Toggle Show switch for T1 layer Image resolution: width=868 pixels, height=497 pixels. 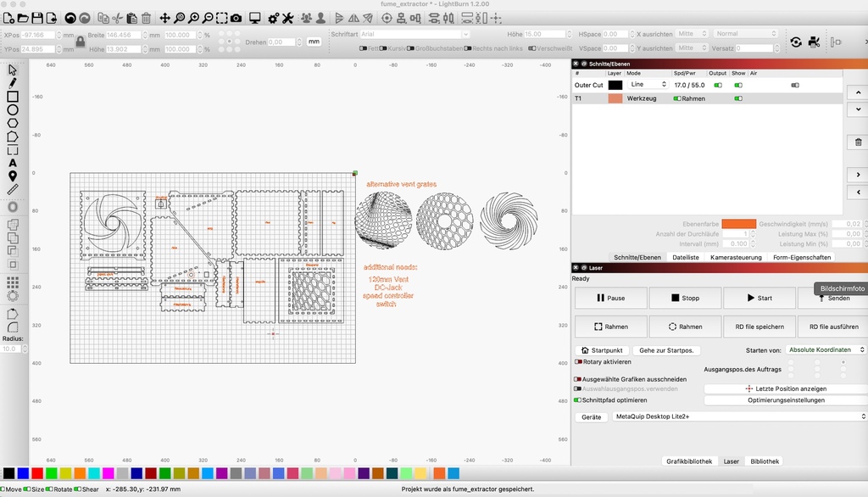tap(738, 99)
